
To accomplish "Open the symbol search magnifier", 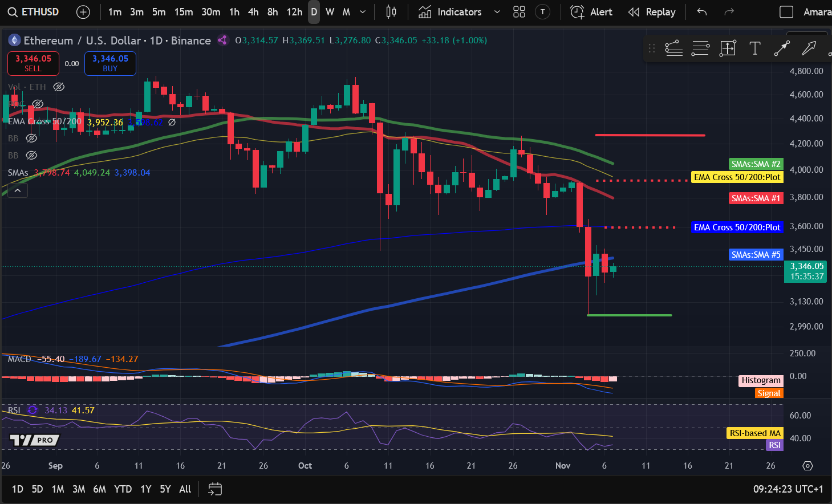I will (12, 11).
